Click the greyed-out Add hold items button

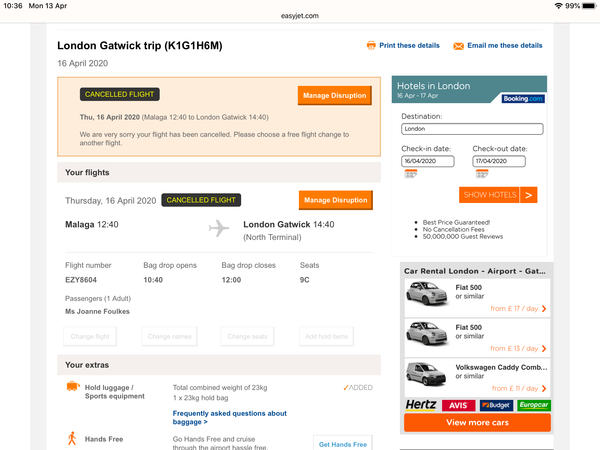[x=326, y=336]
